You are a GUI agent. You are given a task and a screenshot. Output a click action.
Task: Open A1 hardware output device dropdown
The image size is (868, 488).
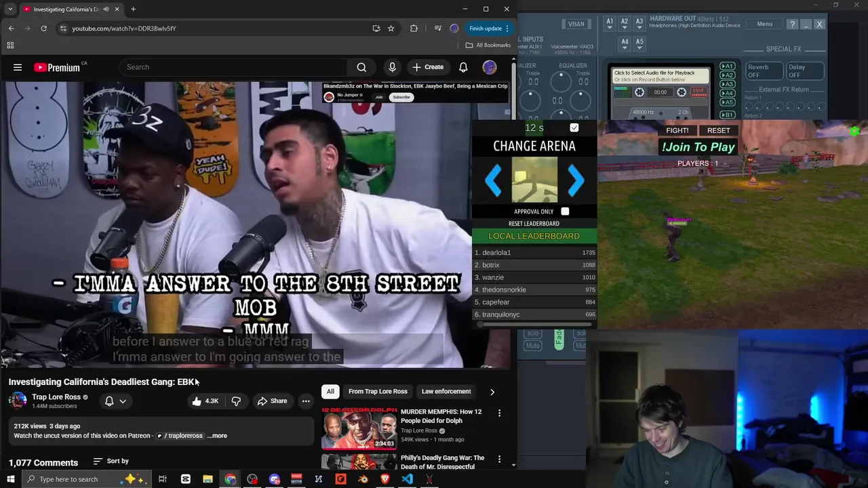click(x=610, y=24)
